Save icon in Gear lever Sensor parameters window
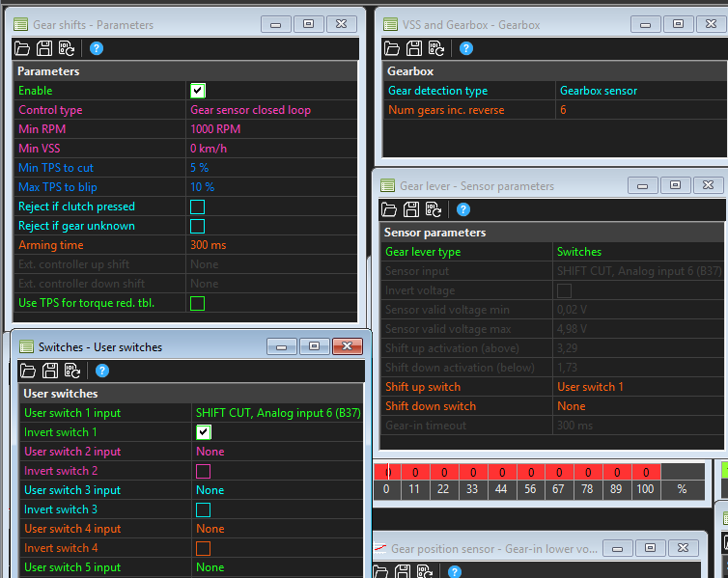 coord(411,209)
